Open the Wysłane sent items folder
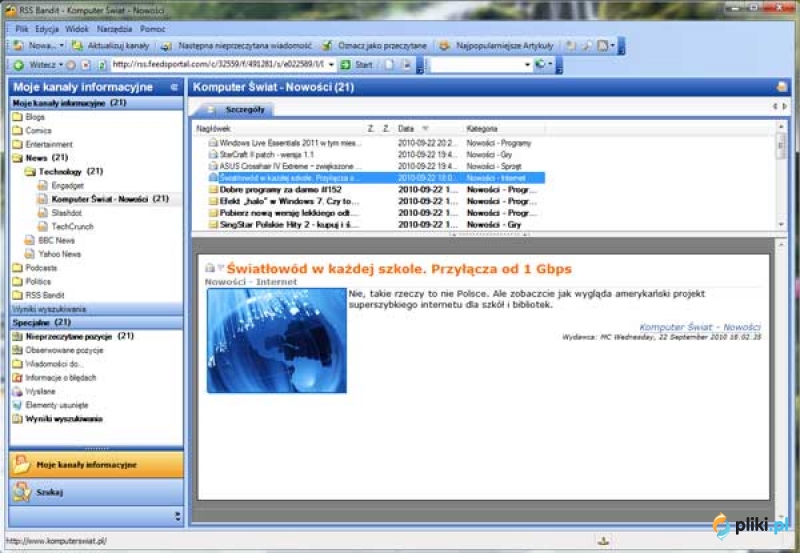Image resolution: width=800 pixels, height=553 pixels. coord(34,391)
